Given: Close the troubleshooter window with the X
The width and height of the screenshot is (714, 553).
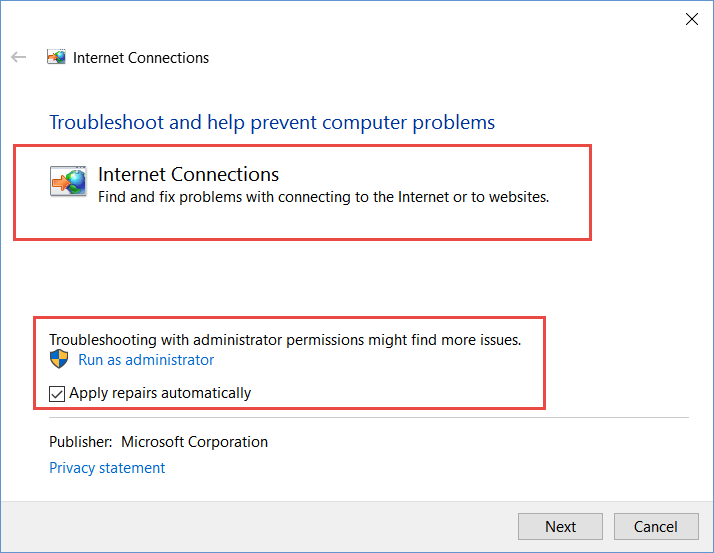Looking at the screenshot, I should click(691, 18).
